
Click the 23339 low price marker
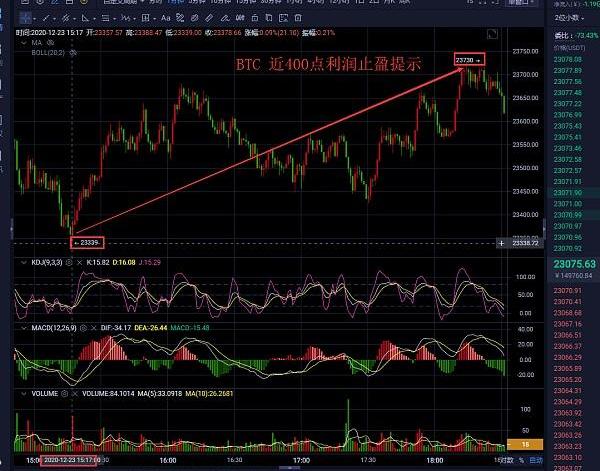click(x=88, y=243)
